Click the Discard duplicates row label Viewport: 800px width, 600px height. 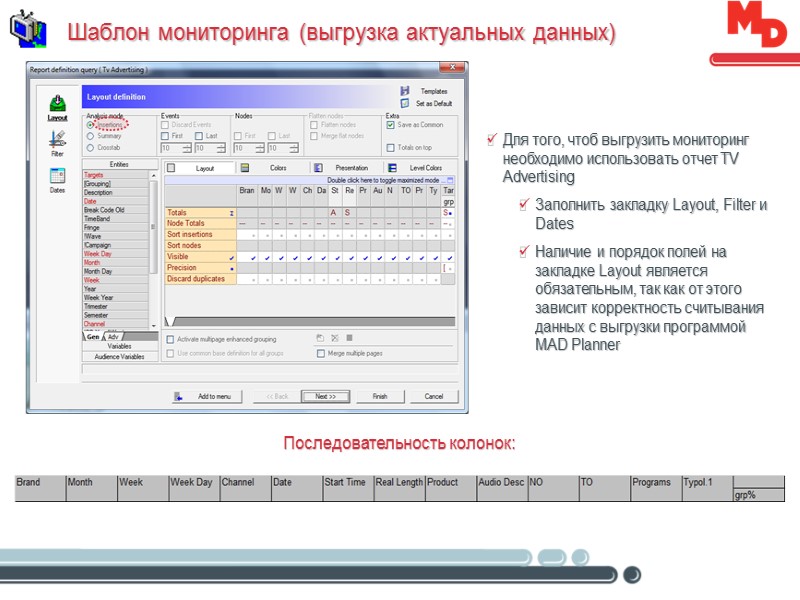[x=200, y=279]
